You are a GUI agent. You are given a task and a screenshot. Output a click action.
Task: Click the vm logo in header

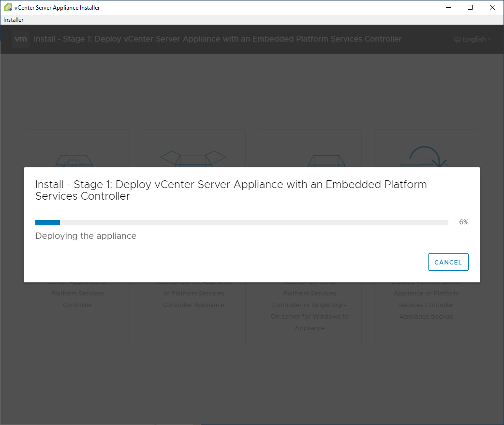click(20, 39)
